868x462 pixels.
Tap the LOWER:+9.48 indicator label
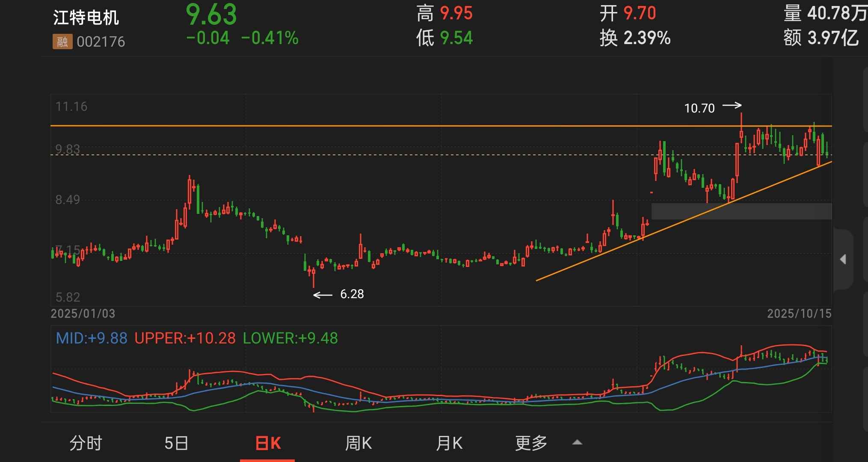[x=290, y=338]
